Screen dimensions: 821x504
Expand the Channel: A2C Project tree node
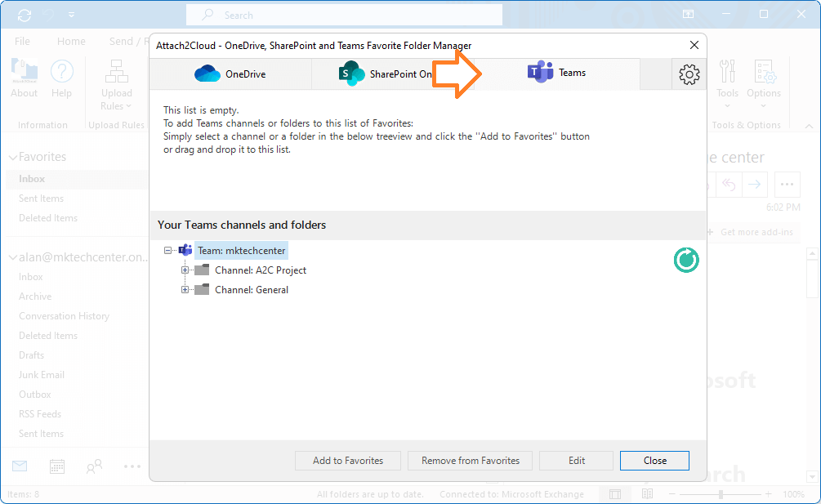(184, 270)
